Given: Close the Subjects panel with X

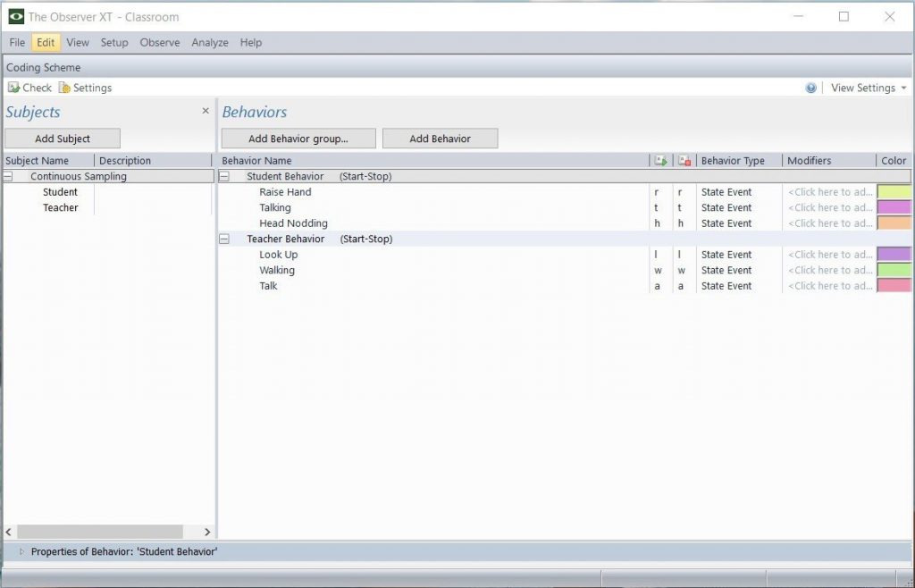Looking at the screenshot, I should click(206, 111).
